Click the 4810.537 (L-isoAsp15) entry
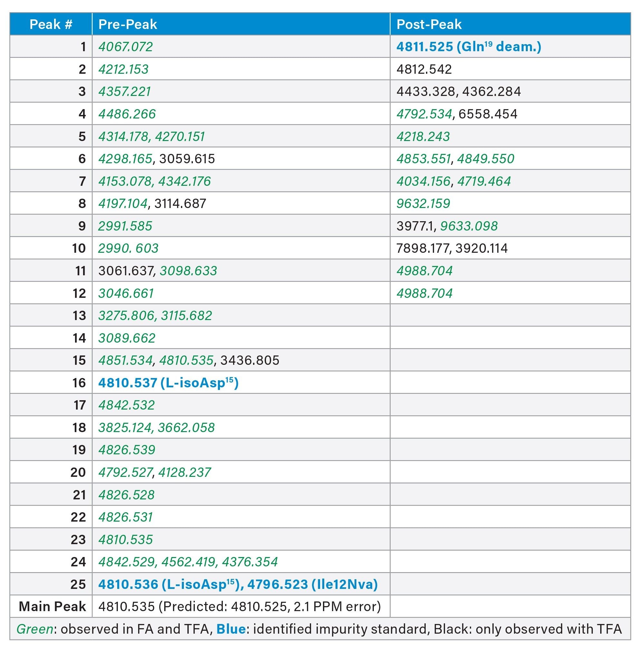The height and width of the screenshot is (652, 644). tap(168, 383)
